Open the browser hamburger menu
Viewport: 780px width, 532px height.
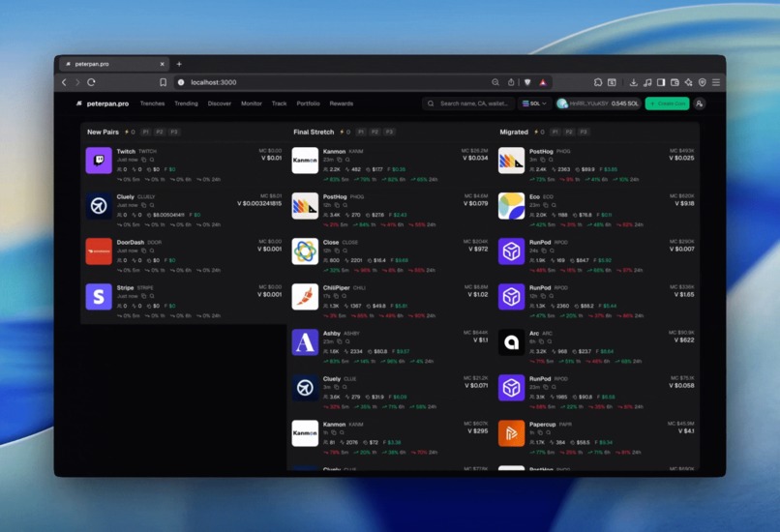click(716, 82)
